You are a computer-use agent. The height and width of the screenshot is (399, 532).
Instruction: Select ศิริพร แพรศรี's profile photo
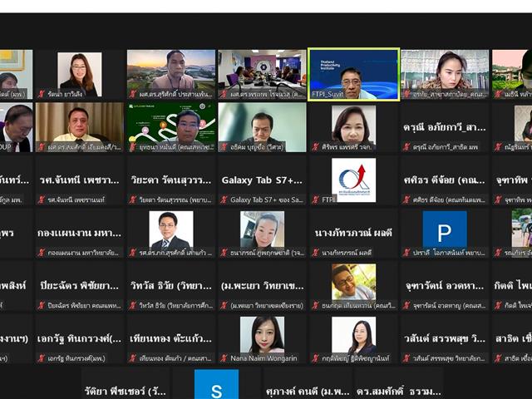(x=353, y=126)
